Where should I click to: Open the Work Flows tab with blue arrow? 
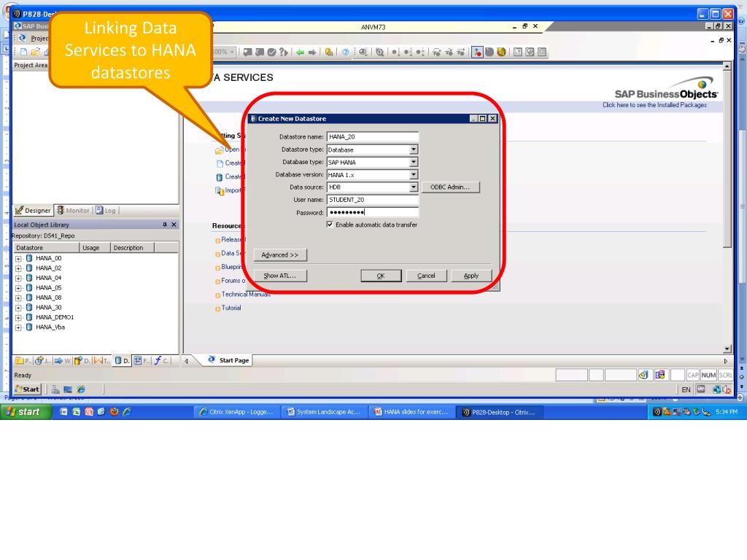[63, 360]
